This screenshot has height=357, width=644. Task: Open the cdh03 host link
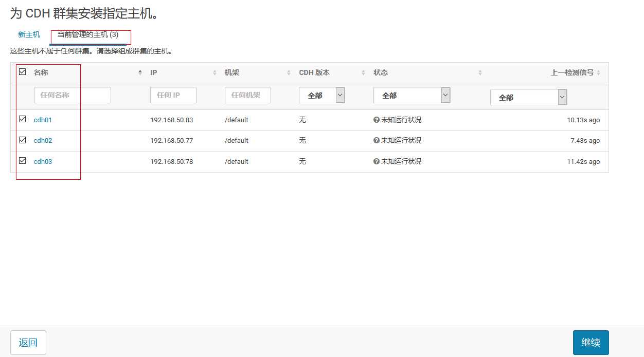point(43,162)
